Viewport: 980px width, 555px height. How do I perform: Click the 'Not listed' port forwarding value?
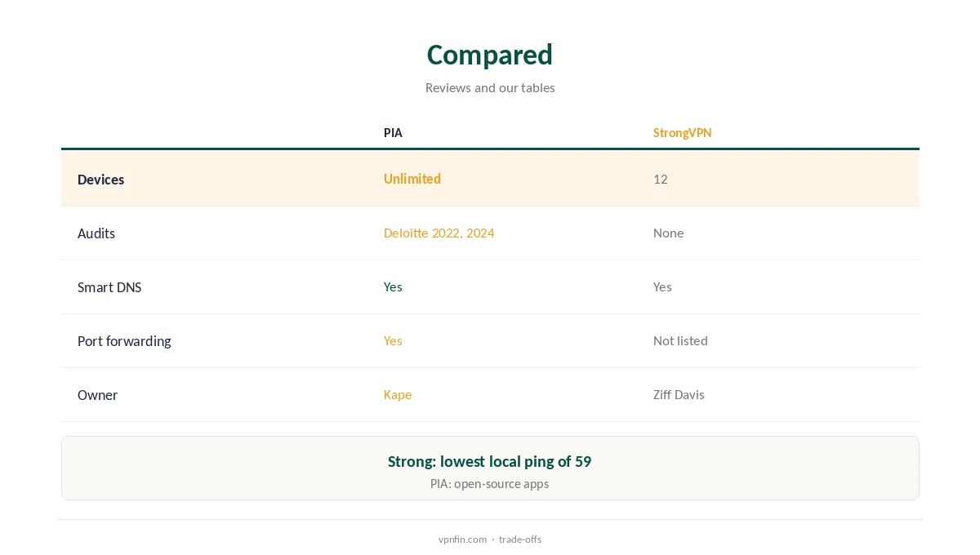click(x=680, y=340)
